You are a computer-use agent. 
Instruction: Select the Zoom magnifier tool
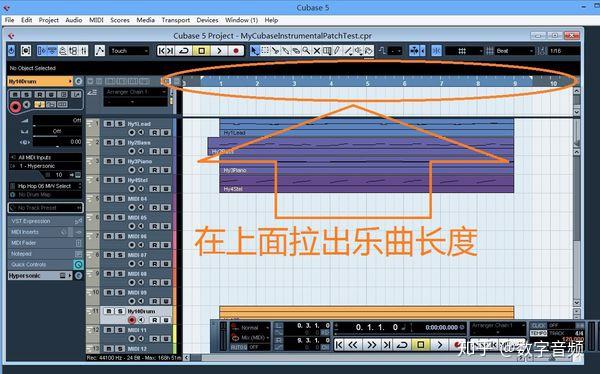[x=306, y=51]
